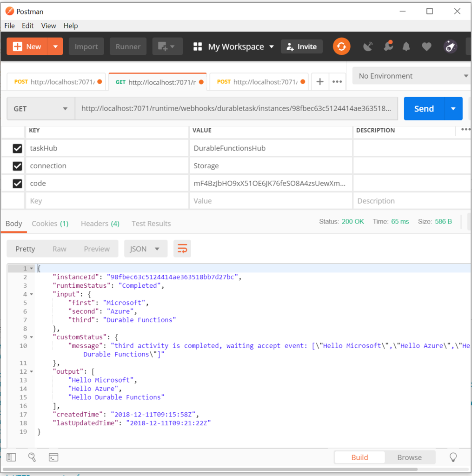Click the 200 OK status text
This screenshot has width=472, height=476.
tap(352, 222)
